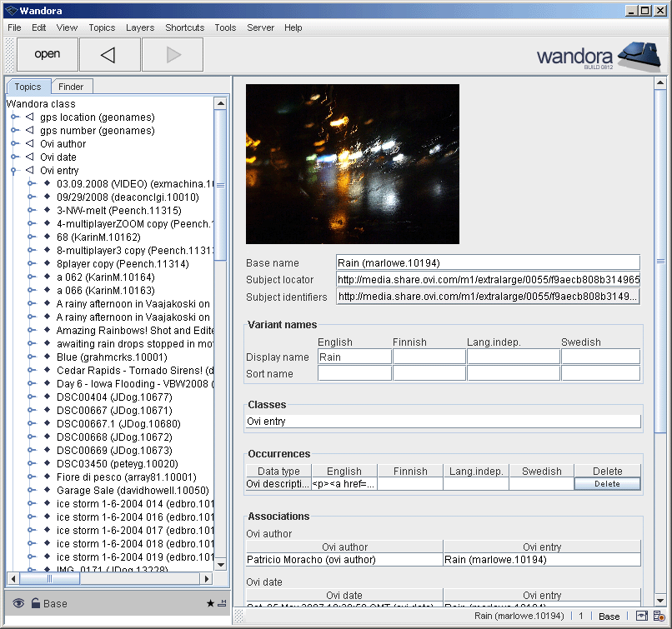Open the Layers menu
This screenshot has height=629, width=672.
tap(139, 27)
